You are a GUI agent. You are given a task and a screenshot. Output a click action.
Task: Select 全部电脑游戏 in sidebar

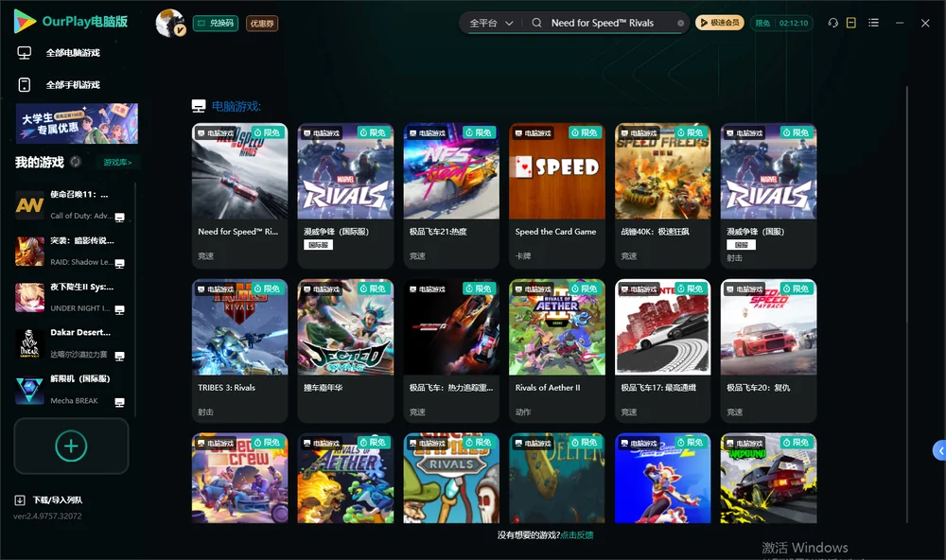[73, 53]
